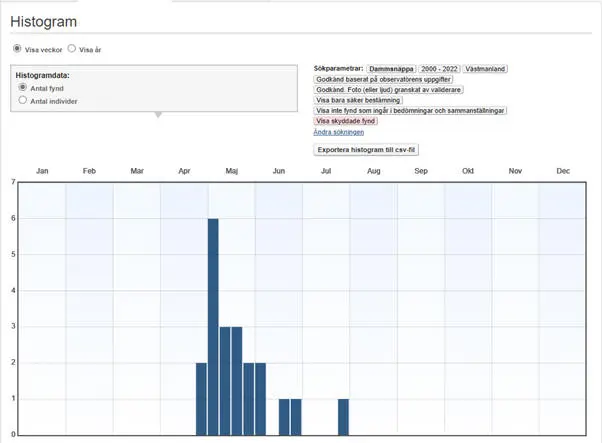This screenshot has width=602, height=443.
Task: Click the single histogram bar in July
Action: click(x=343, y=417)
